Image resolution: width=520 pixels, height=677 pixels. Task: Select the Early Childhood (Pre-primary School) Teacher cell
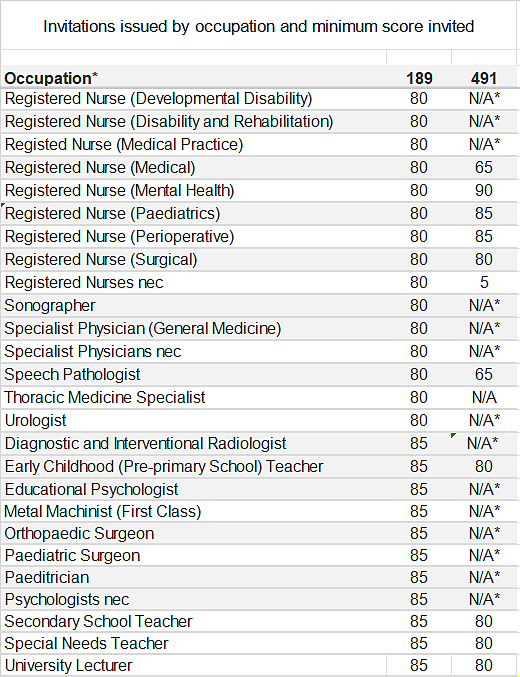click(x=193, y=466)
